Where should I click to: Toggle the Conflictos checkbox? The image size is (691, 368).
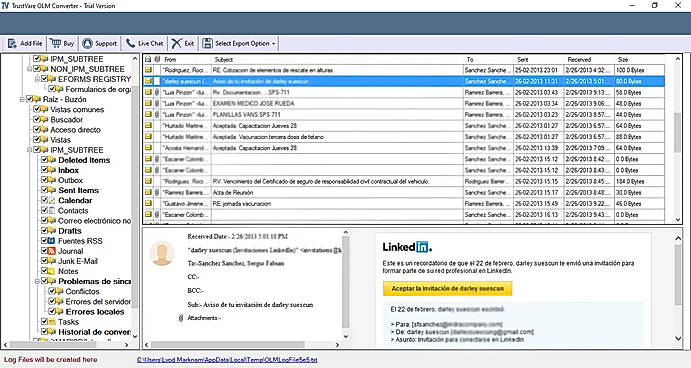52,291
